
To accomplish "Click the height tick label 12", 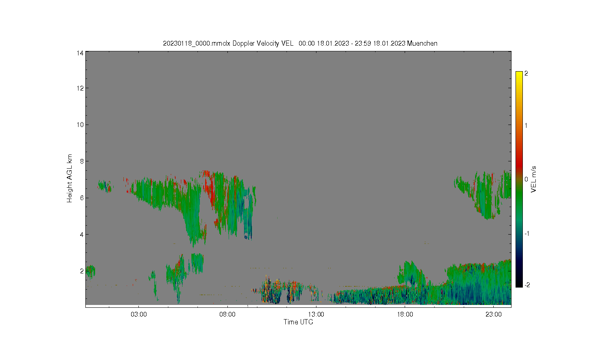I will (x=80, y=88).
